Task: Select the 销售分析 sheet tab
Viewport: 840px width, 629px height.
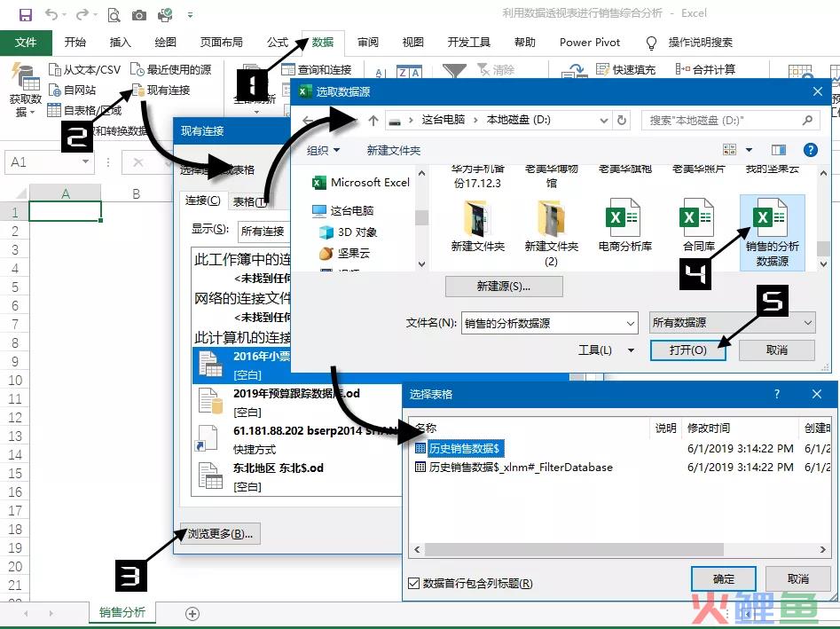Action: coord(122,612)
